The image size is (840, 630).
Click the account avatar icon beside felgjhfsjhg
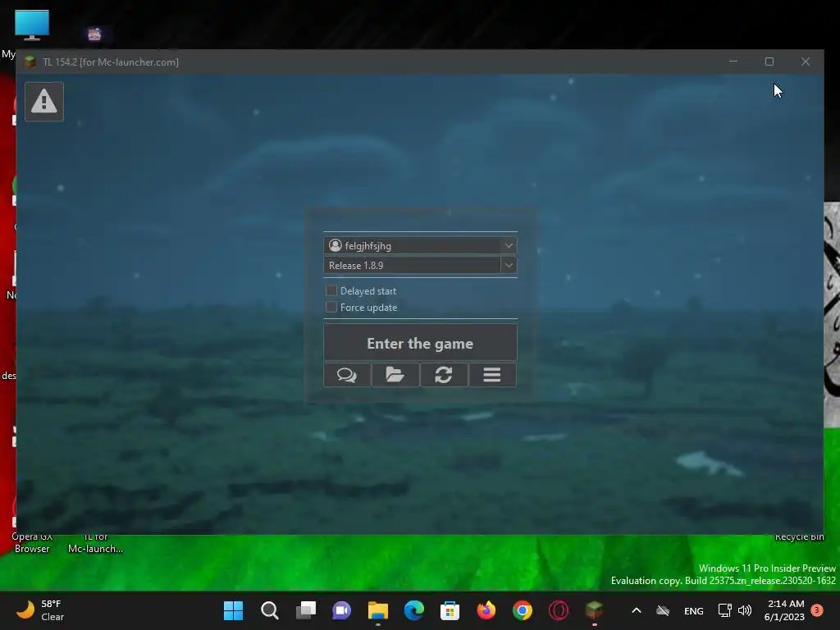tap(336, 245)
